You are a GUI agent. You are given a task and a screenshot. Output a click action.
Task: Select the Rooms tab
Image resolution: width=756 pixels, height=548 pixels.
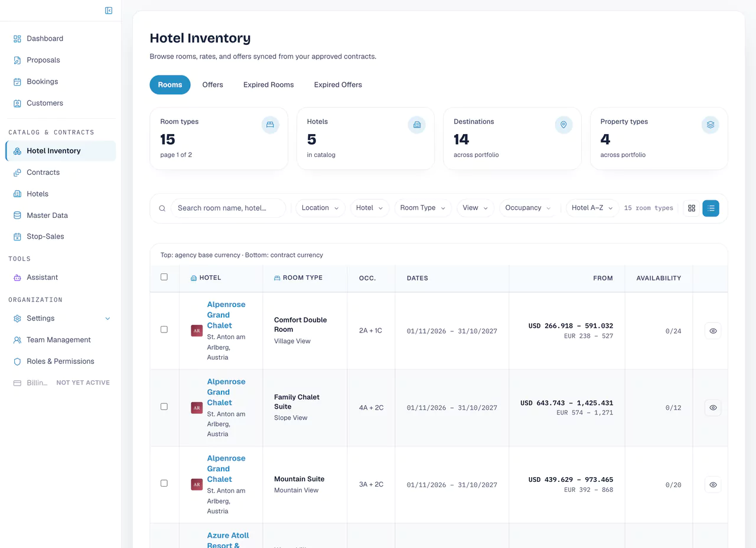[x=170, y=85]
